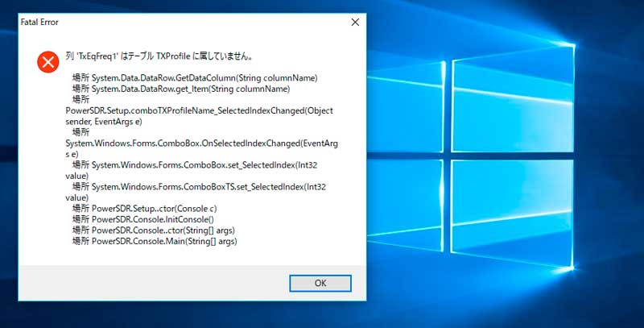
Task: Click the desktop left of the dialog
Action: tap(8, 161)
